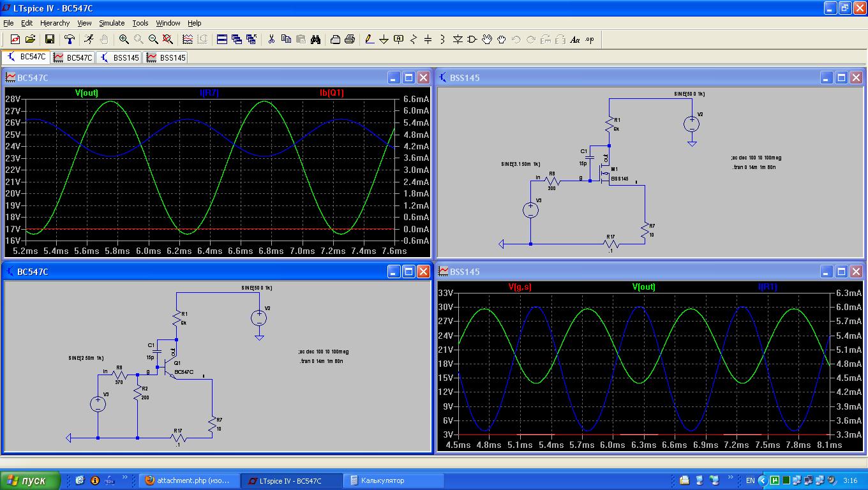Save the file with the floppy icon
Image resolution: width=868 pixels, height=490 pixels.
(50, 40)
